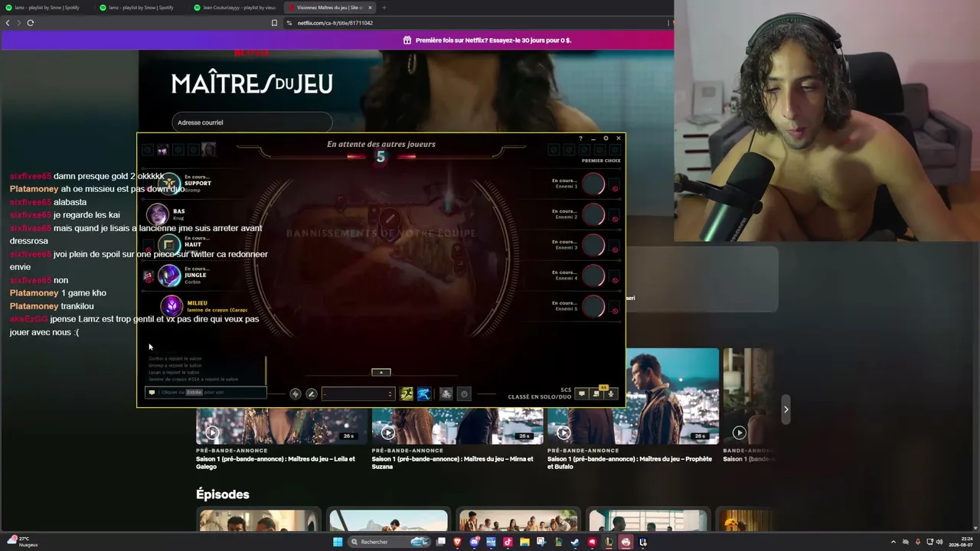Open the chat bubble icon near CLASSÉ EN SOLO/DUO

(x=582, y=394)
